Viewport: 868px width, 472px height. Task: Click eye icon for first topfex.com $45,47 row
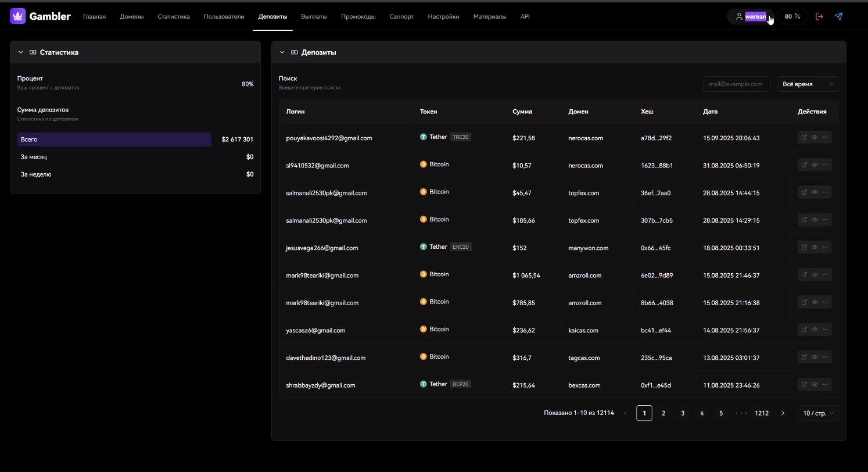(x=815, y=192)
